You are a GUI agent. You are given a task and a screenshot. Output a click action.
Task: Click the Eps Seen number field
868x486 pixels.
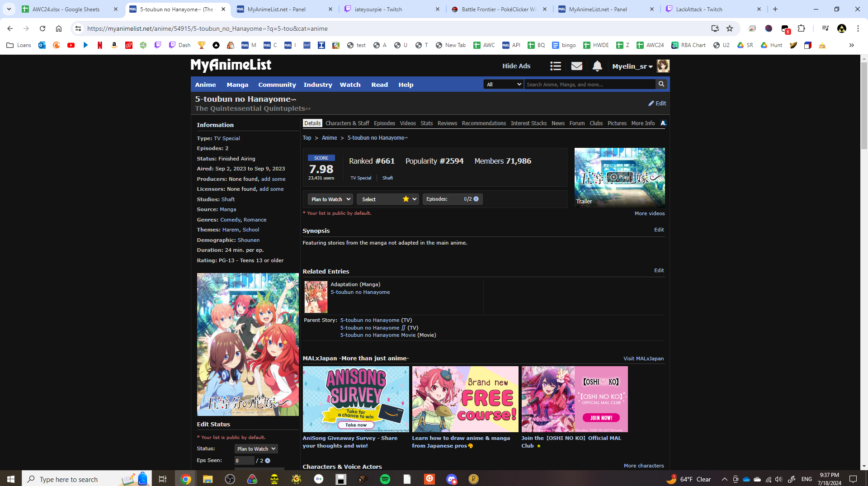(x=244, y=461)
